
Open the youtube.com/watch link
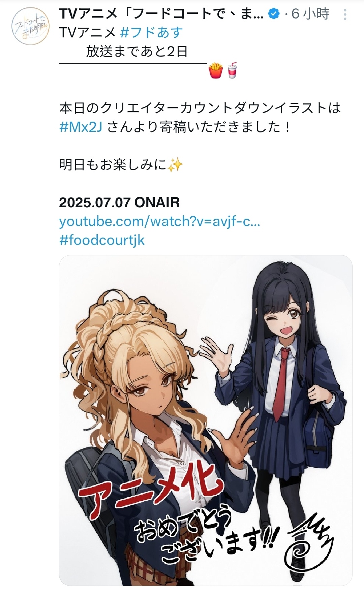tap(159, 221)
